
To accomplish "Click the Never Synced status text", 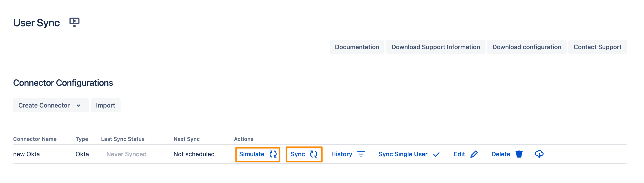I will pyautogui.click(x=126, y=154).
